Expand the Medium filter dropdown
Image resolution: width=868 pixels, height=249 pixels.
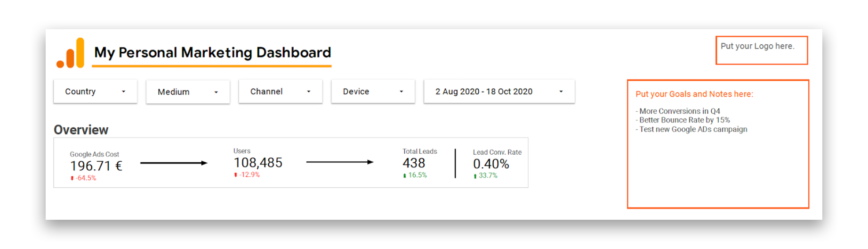click(x=188, y=92)
